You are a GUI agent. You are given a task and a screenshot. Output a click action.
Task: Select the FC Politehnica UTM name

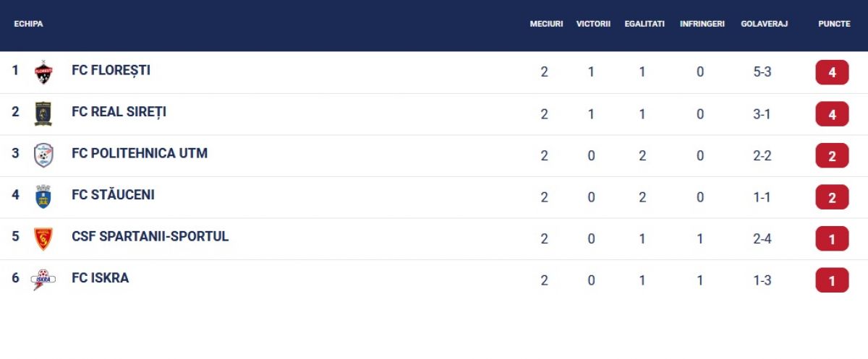140,153
